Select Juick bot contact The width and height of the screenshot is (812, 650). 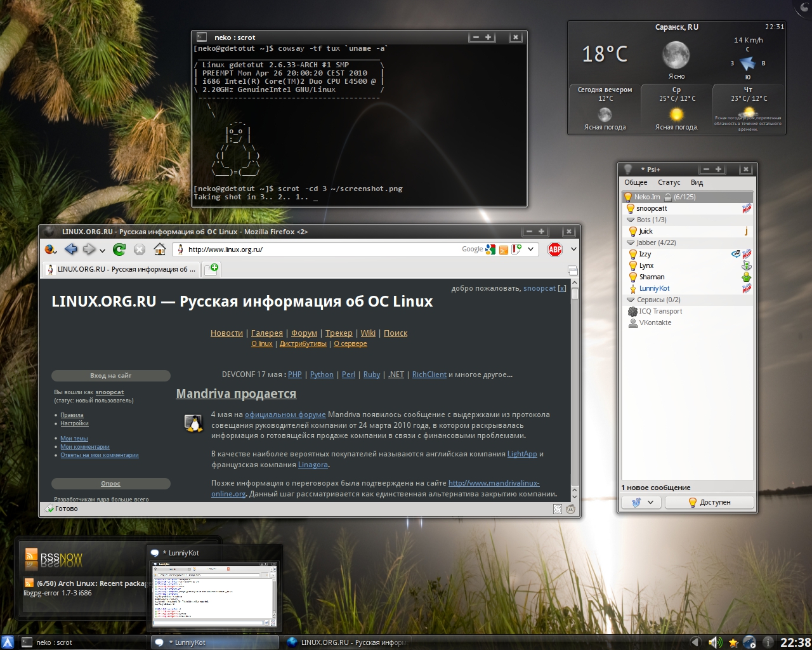tap(688, 231)
